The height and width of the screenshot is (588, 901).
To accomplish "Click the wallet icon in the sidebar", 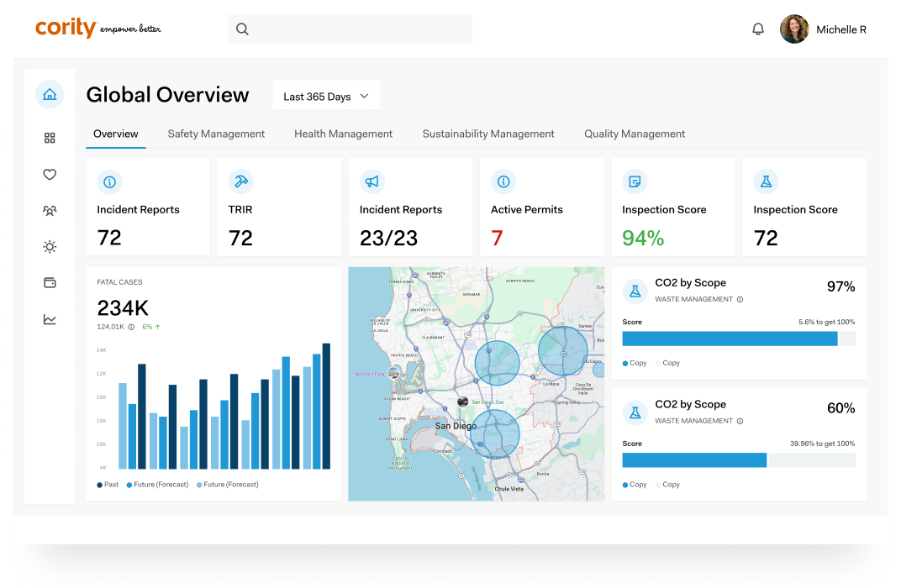I will pos(50,283).
